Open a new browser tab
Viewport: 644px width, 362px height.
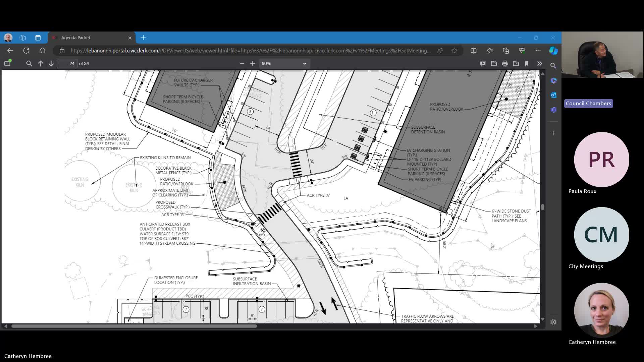pyautogui.click(x=144, y=38)
